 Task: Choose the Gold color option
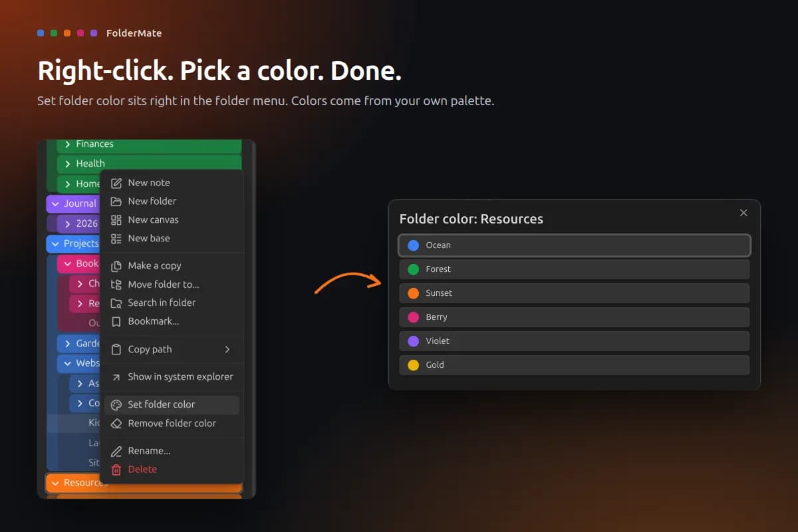pos(575,365)
